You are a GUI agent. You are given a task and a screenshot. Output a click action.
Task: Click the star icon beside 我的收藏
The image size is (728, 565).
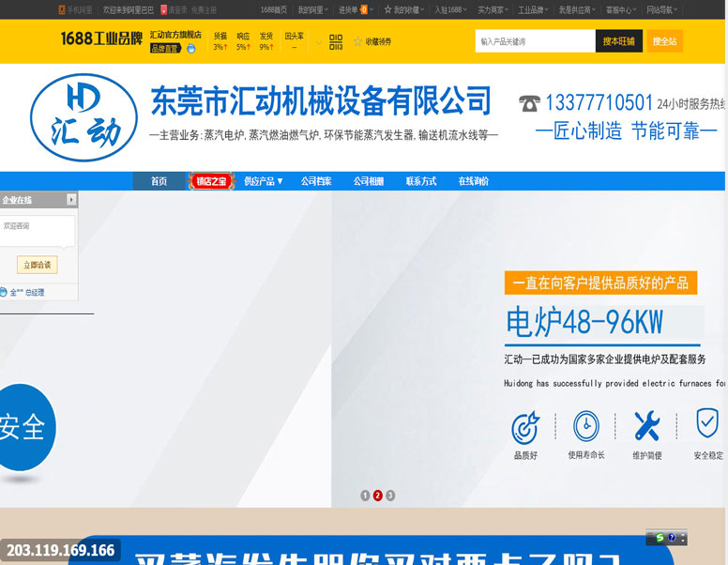(x=387, y=9)
